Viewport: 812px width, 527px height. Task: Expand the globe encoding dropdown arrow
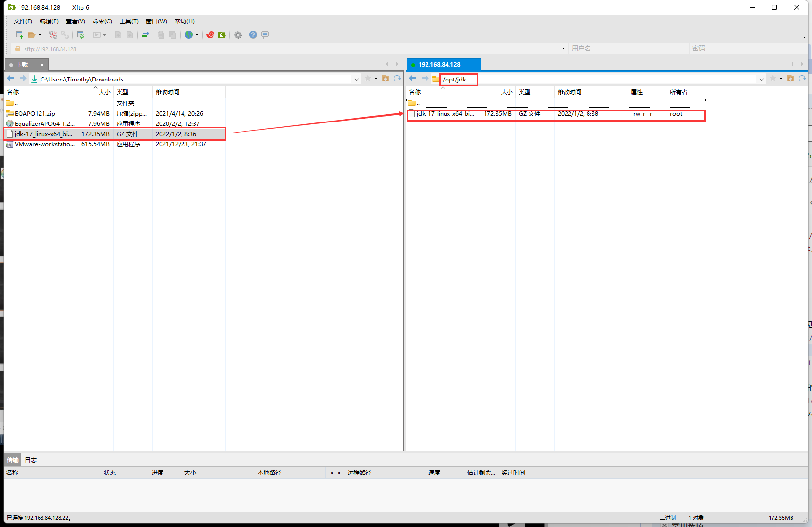[x=197, y=35]
